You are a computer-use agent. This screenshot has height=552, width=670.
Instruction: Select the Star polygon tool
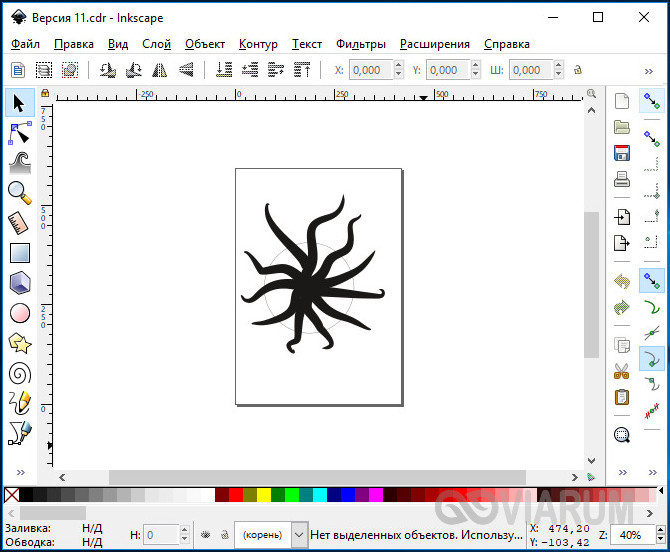click(20, 343)
